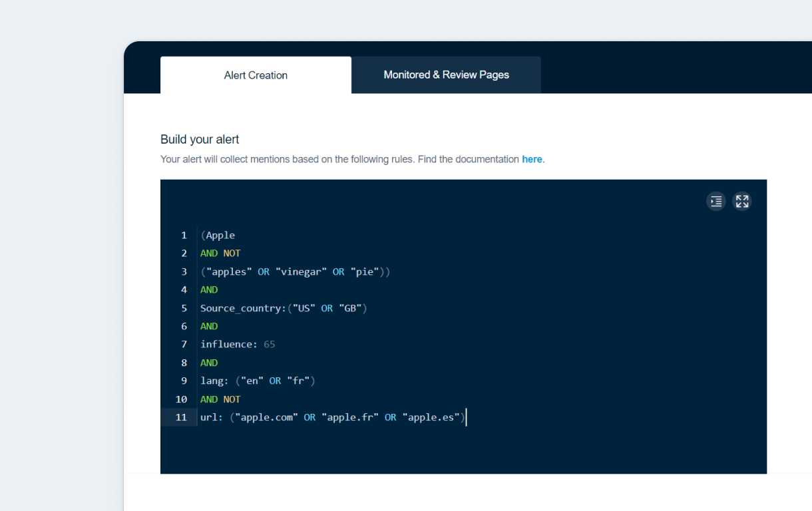Click the AND operator on line 6
This screenshot has width=812, height=511.
coord(209,327)
